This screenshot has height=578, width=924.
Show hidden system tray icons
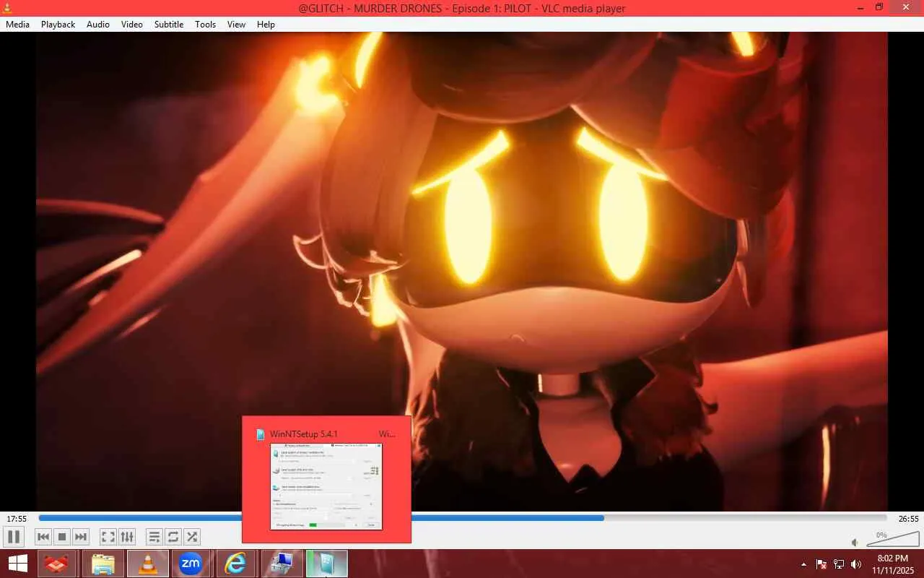[804, 564]
